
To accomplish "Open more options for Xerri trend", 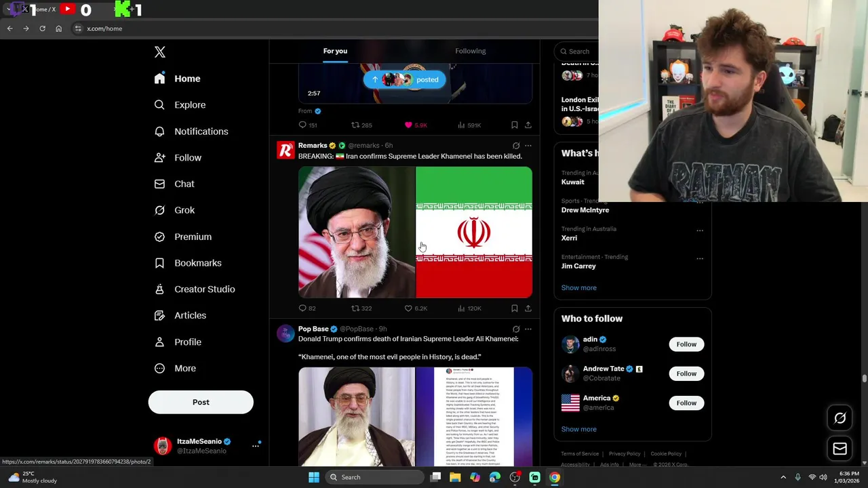I will click(700, 230).
